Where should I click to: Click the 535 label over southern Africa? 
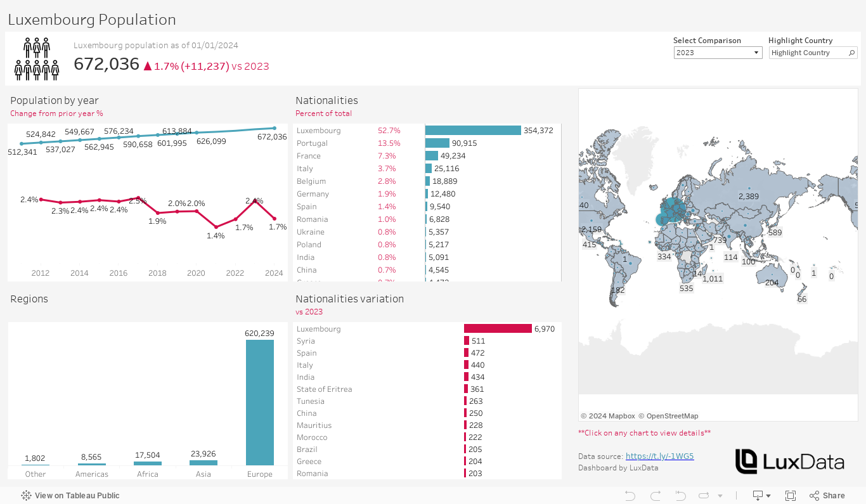click(686, 288)
